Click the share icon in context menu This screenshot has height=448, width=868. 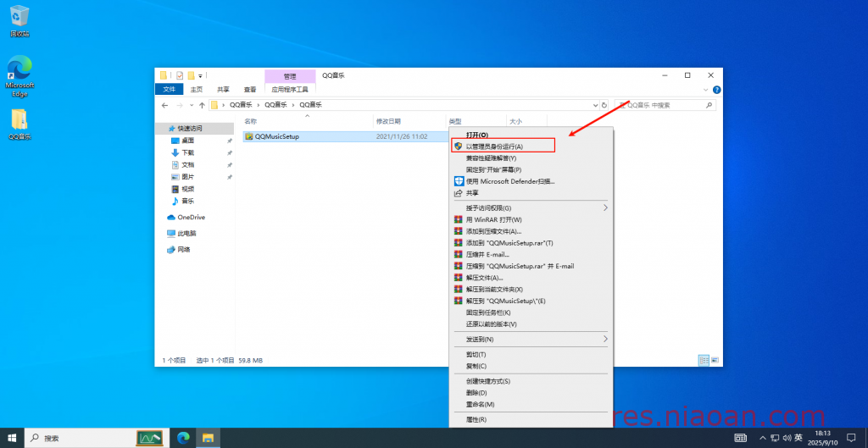point(459,193)
